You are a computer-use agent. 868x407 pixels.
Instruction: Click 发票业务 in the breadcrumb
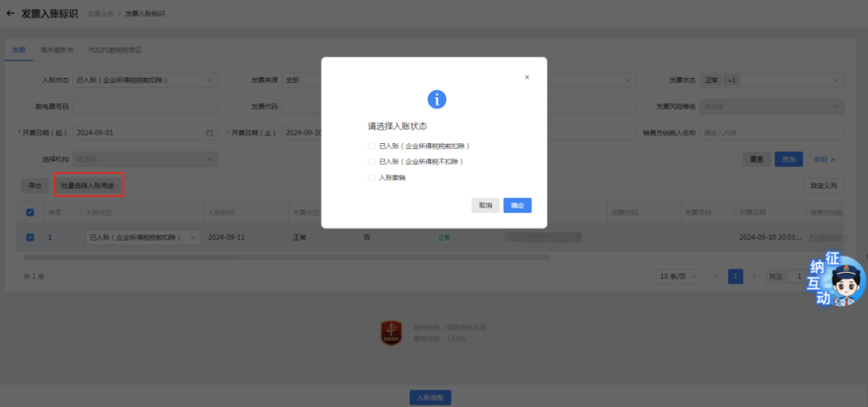click(100, 14)
